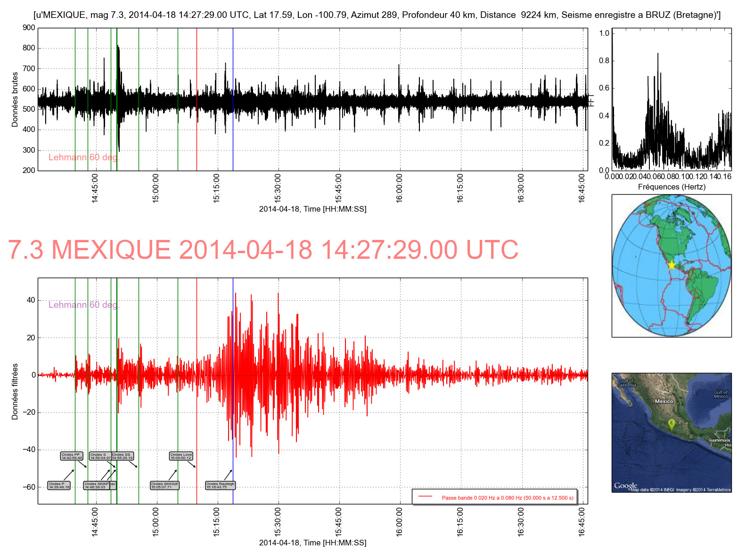Screen dimensions: 754x560
Task: Click the Ondes Rayleigh annotation box
Action: (220, 486)
